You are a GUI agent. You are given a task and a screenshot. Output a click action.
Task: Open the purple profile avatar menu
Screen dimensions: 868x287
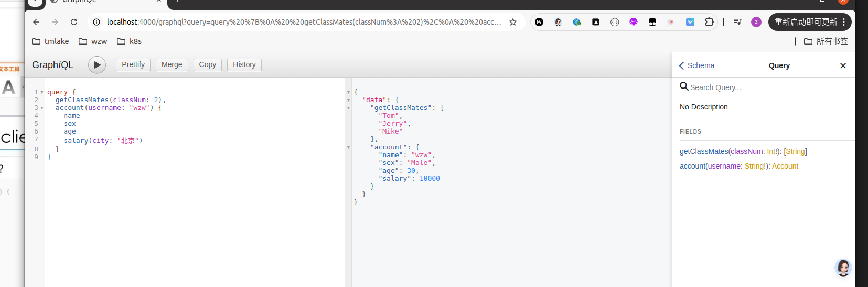[x=756, y=22]
